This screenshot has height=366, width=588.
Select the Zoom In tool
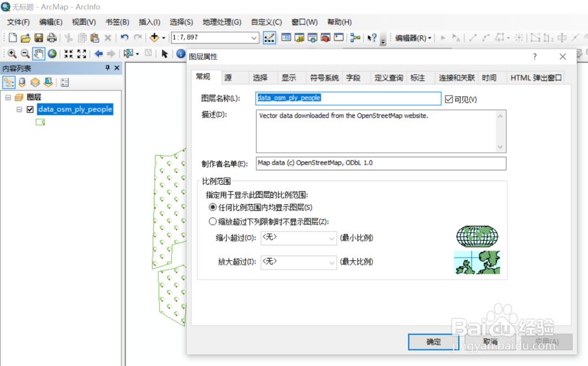(x=12, y=53)
